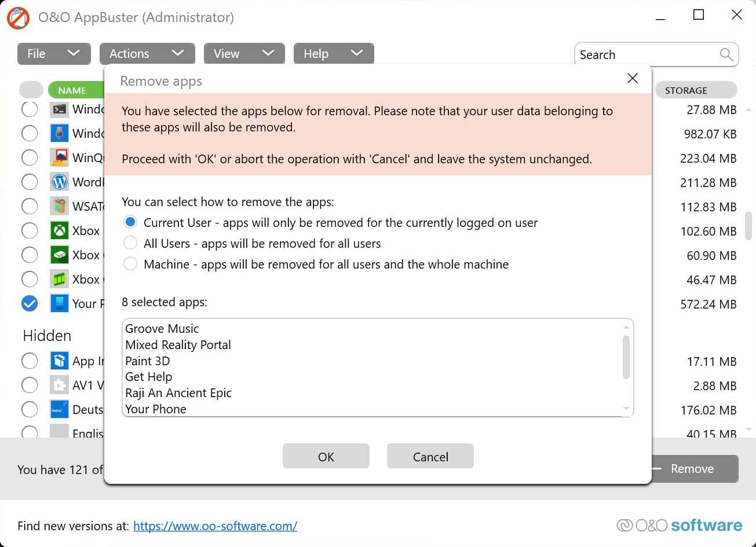Check the App Installer hidden app checkbox
Viewport: 756px width, 547px height.
pos(30,361)
